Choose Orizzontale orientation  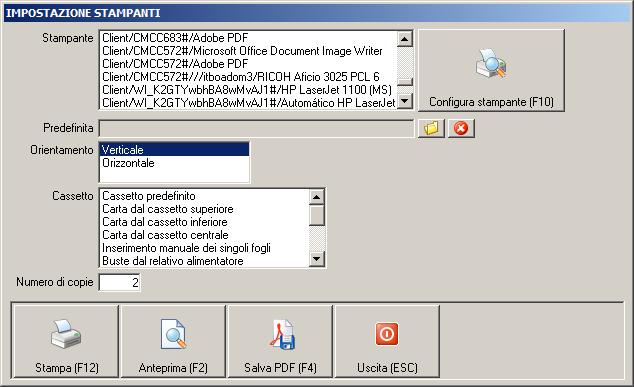pyautogui.click(x=175, y=163)
